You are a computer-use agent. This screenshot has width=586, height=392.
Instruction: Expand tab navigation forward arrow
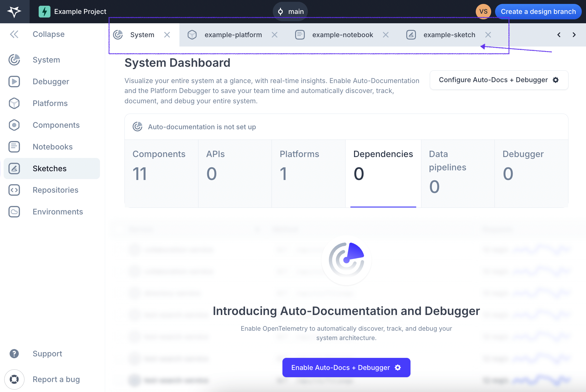pyautogui.click(x=574, y=34)
